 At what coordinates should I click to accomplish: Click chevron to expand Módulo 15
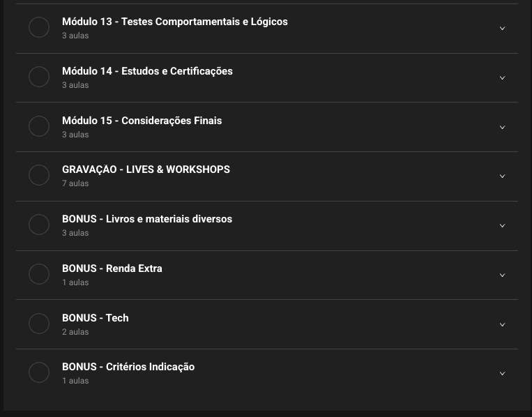click(x=502, y=128)
